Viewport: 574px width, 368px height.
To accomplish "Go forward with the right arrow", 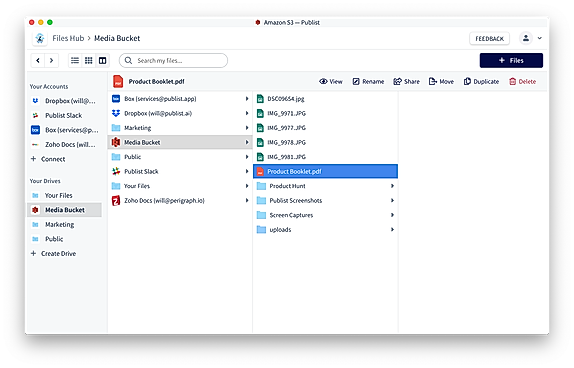I will (x=51, y=60).
